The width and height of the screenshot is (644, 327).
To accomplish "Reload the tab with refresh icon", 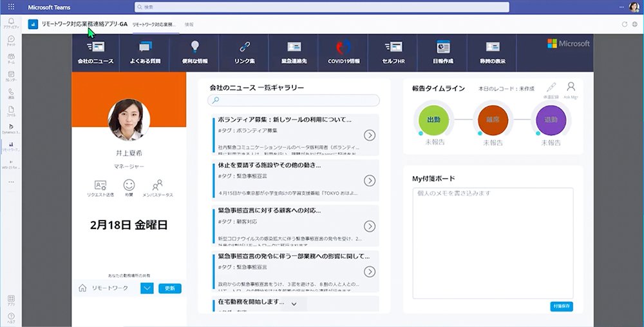I will 625,25.
